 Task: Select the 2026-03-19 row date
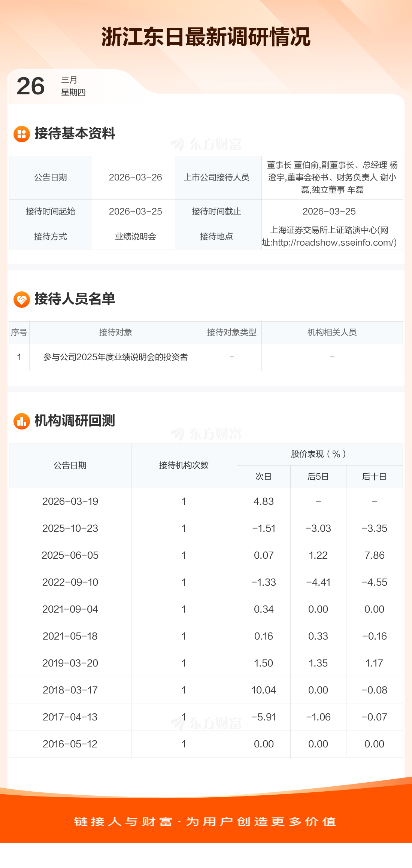(x=70, y=501)
